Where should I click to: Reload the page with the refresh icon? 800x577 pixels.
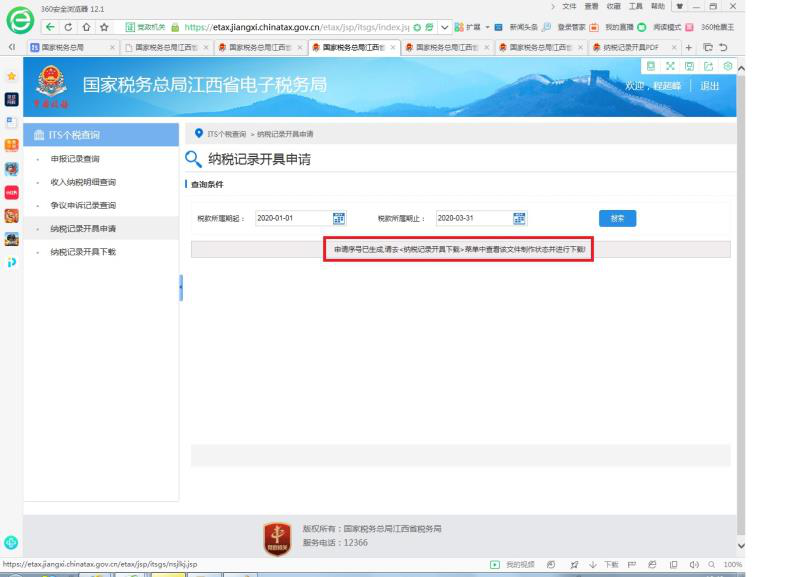(68, 27)
